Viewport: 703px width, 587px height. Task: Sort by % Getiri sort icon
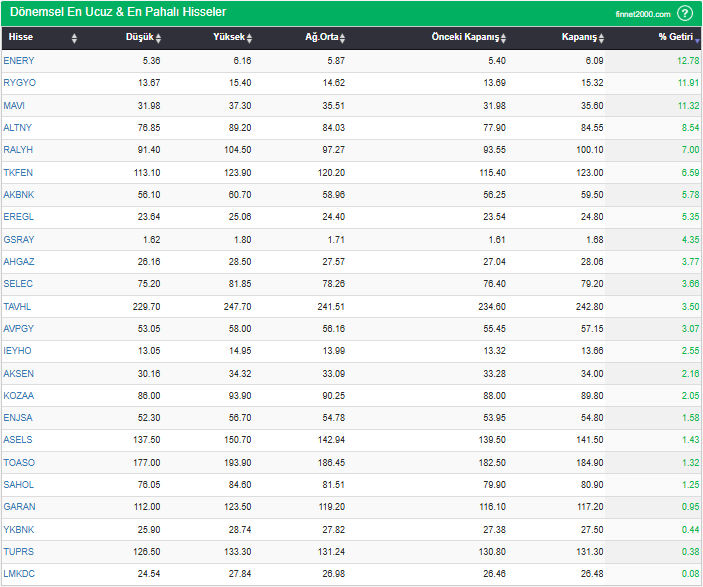(x=697, y=38)
